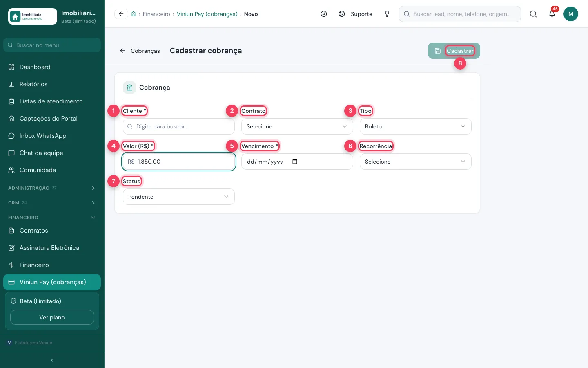This screenshot has height=368, width=588.
Task: Open Captações do Portal
Action: (x=52, y=119)
